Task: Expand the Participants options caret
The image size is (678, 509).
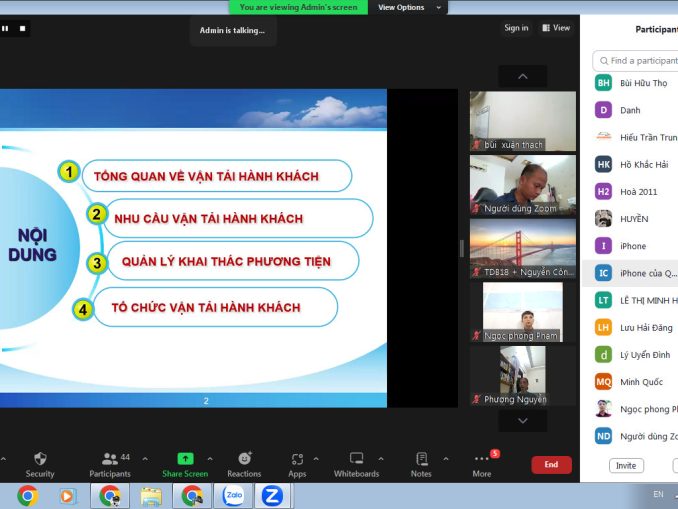Action: tap(145, 459)
